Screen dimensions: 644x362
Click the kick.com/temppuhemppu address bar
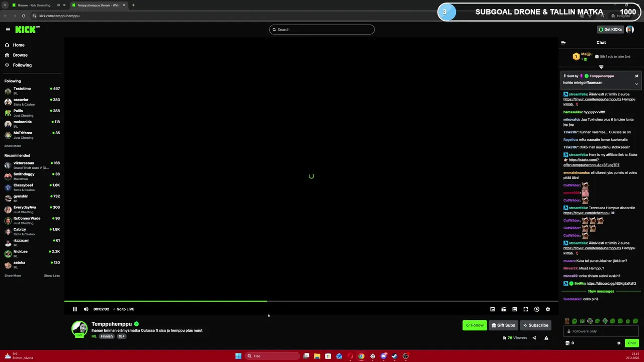point(59,16)
